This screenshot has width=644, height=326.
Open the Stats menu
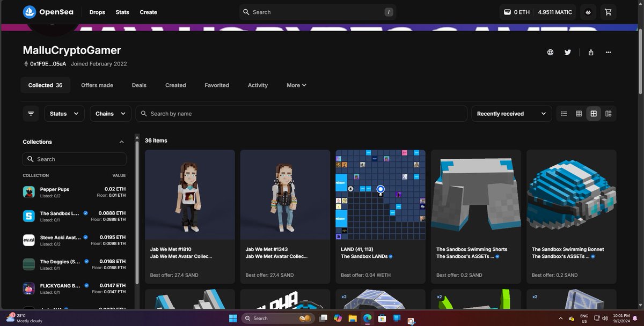point(122,12)
